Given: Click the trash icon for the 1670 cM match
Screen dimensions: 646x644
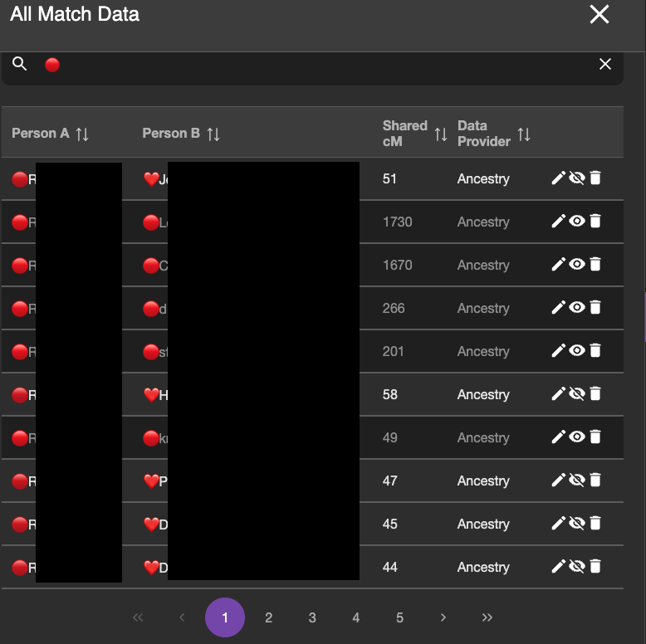Looking at the screenshot, I should click(595, 265).
